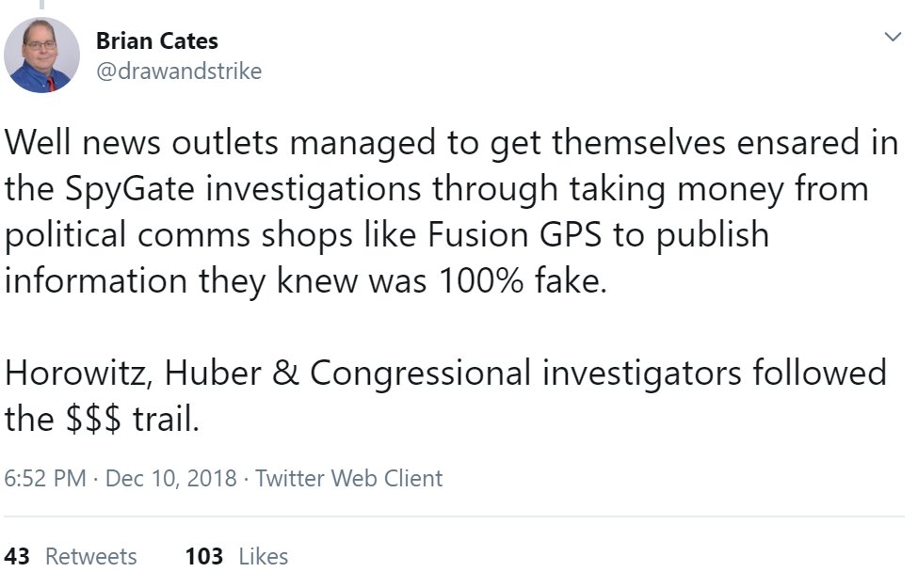Screen dimensions: 918x588
Task: Open the Twitter Web Client source link
Action: pos(348,478)
